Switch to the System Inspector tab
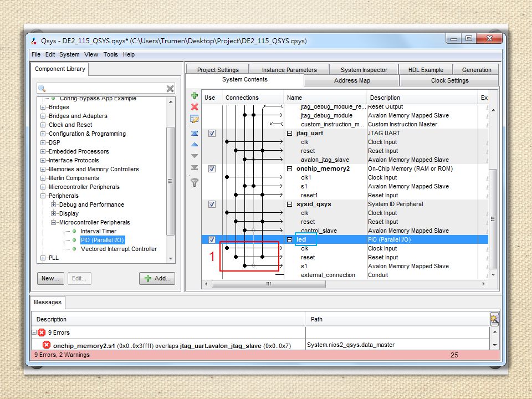The image size is (532, 399). (x=364, y=70)
